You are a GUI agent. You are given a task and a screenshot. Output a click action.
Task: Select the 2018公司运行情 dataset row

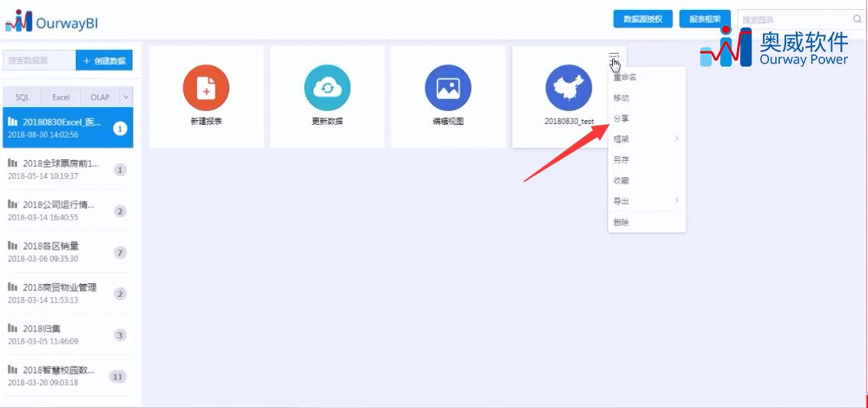coord(67,211)
